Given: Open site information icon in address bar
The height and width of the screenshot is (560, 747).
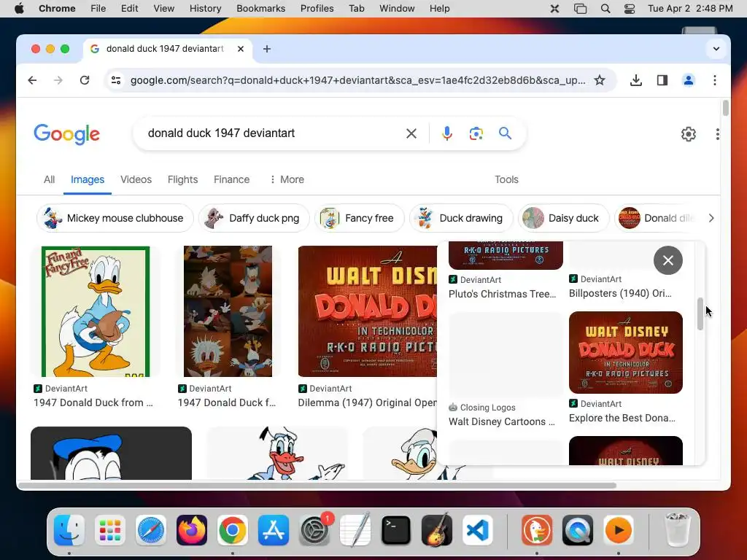Looking at the screenshot, I should point(116,80).
